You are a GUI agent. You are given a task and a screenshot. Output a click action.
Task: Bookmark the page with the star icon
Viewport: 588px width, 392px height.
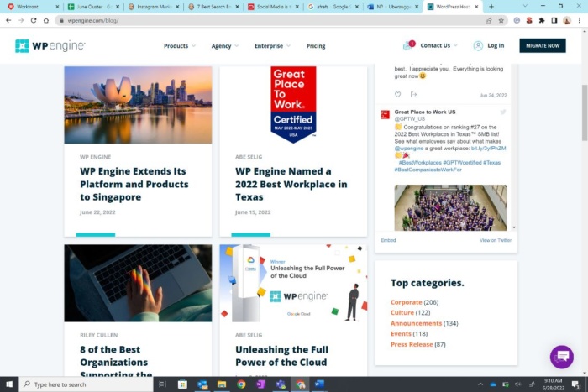click(501, 21)
